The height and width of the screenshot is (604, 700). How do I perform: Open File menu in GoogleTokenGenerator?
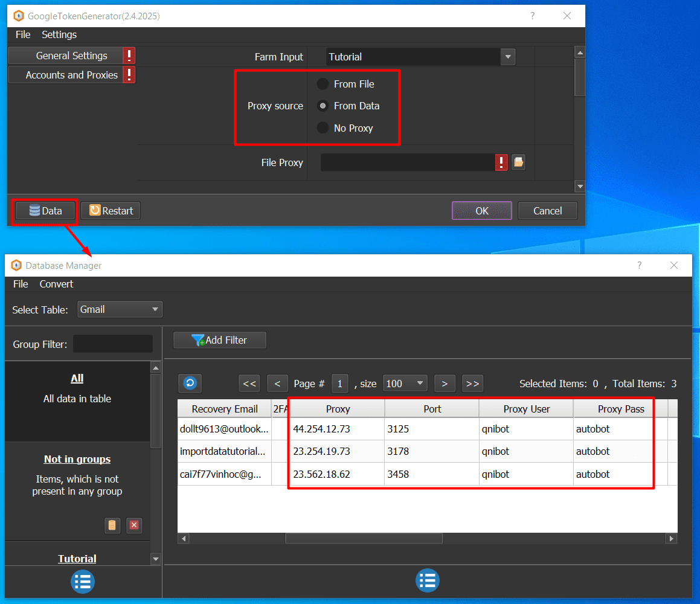23,35
